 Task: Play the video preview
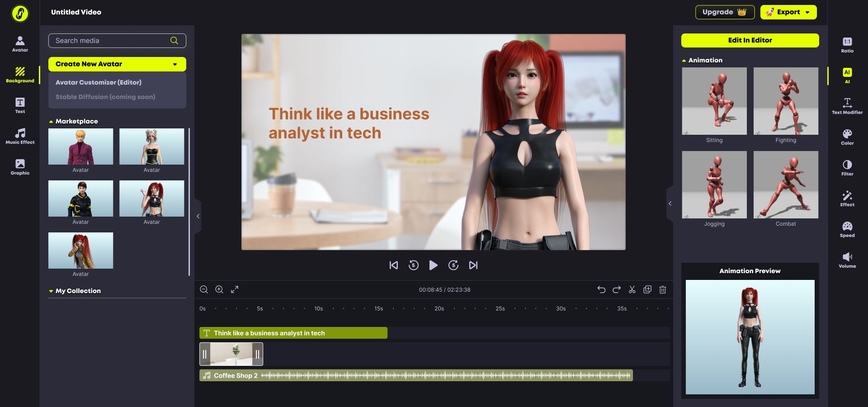(433, 265)
